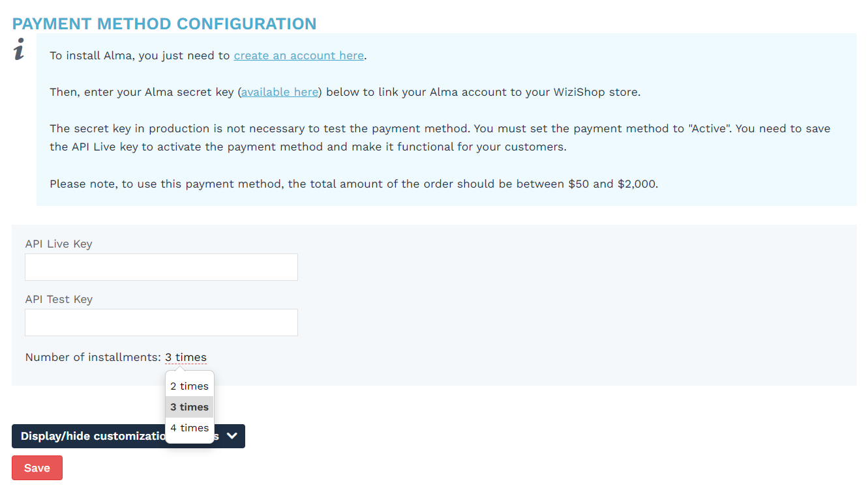The image size is (868, 488).
Task: Click the paragraph about the production secret key
Action: click(x=440, y=137)
